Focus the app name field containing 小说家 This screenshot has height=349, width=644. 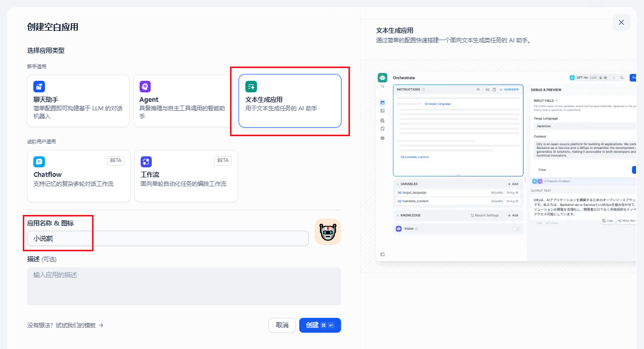pyautogui.click(x=168, y=239)
